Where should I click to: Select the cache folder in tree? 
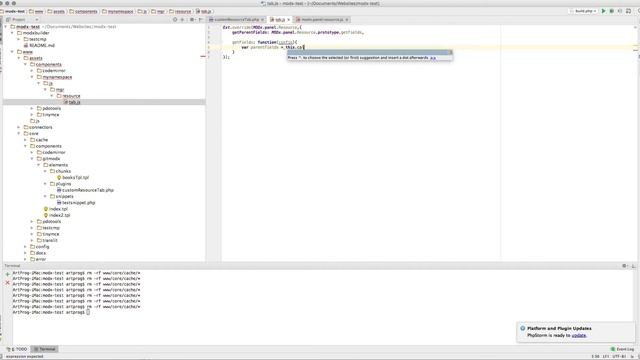pos(39,140)
